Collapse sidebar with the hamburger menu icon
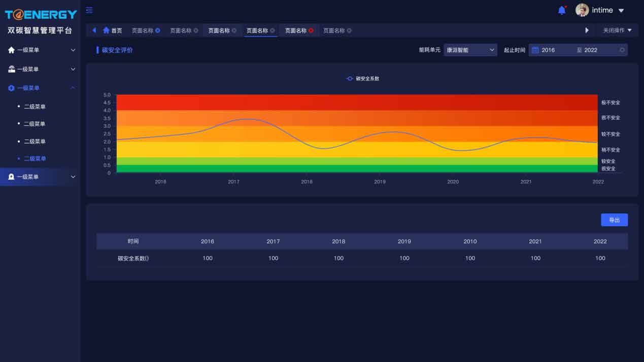This screenshot has height=362, width=644. point(89,10)
